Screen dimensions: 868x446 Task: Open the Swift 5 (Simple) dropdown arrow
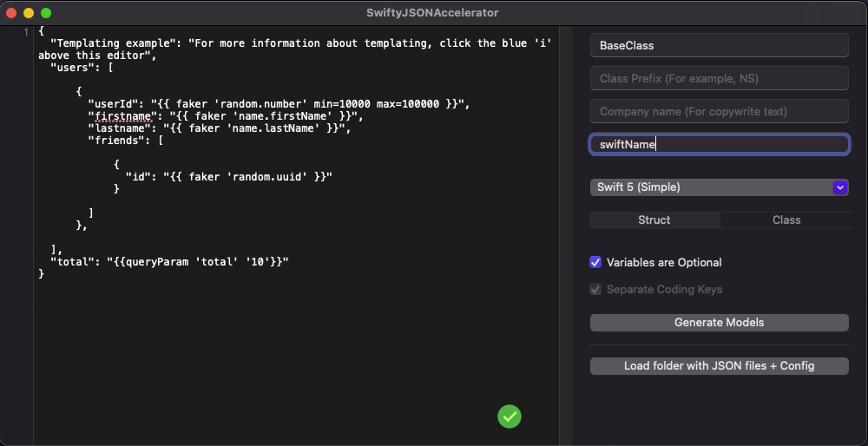(x=839, y=187)
